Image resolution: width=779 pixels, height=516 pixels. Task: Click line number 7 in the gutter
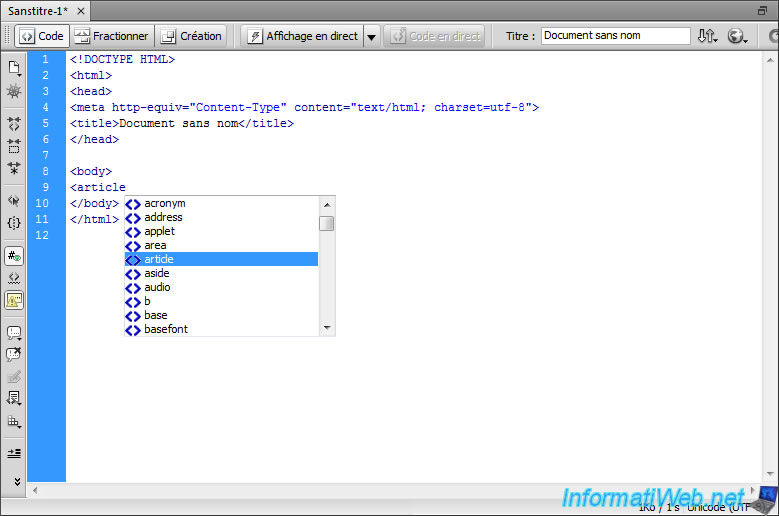point(45,155)
